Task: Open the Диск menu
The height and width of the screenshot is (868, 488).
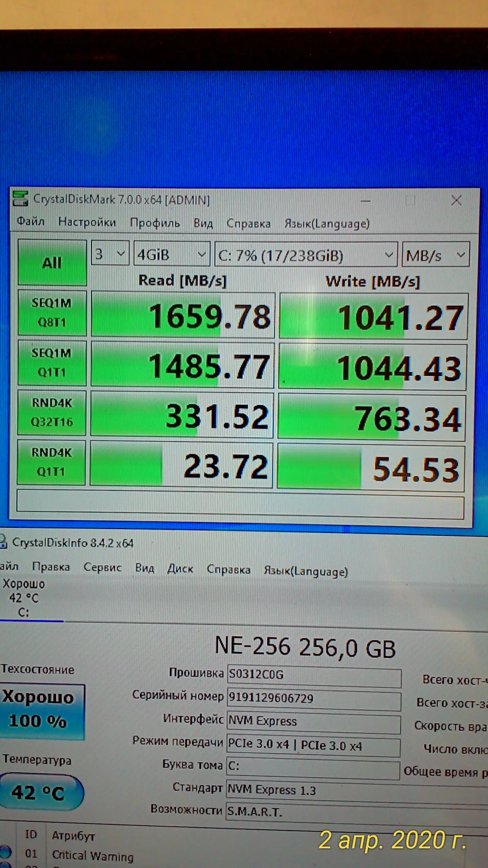Action: pos(180,569)
